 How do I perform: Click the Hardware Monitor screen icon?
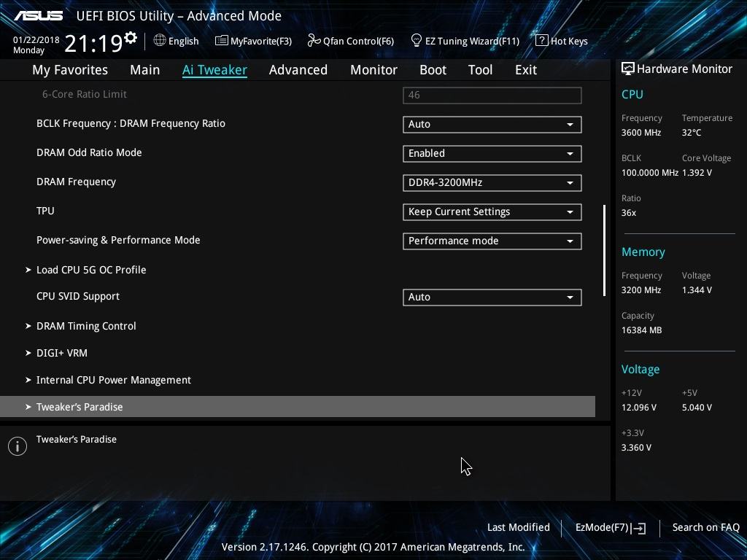[627, 69]
